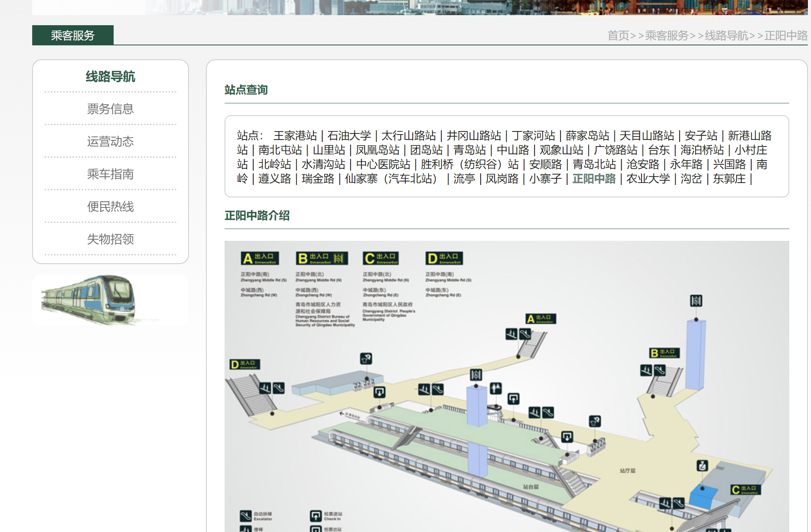Click the D 出入口 legend icon
This screenshot has width=811, height=532.
click(444, 258)
